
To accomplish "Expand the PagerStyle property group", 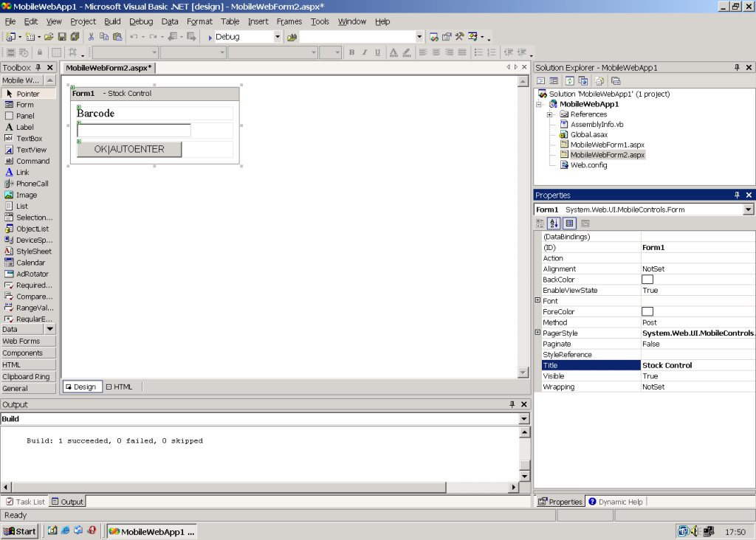I will (x=537, y=333).
